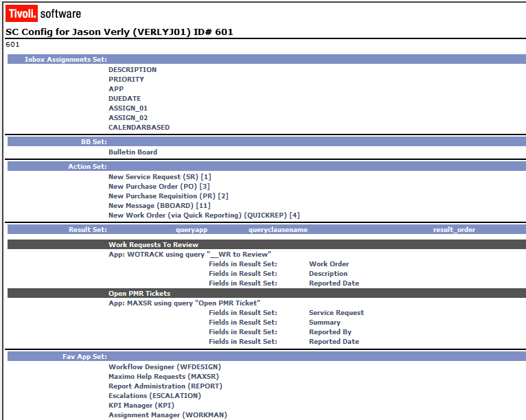Select Reported Date under Work Requests
This screenshot has width=526, height=420.
point(334,283)
